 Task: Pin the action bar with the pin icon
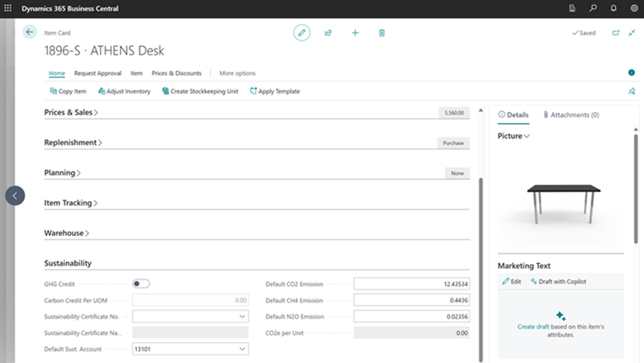632,91
